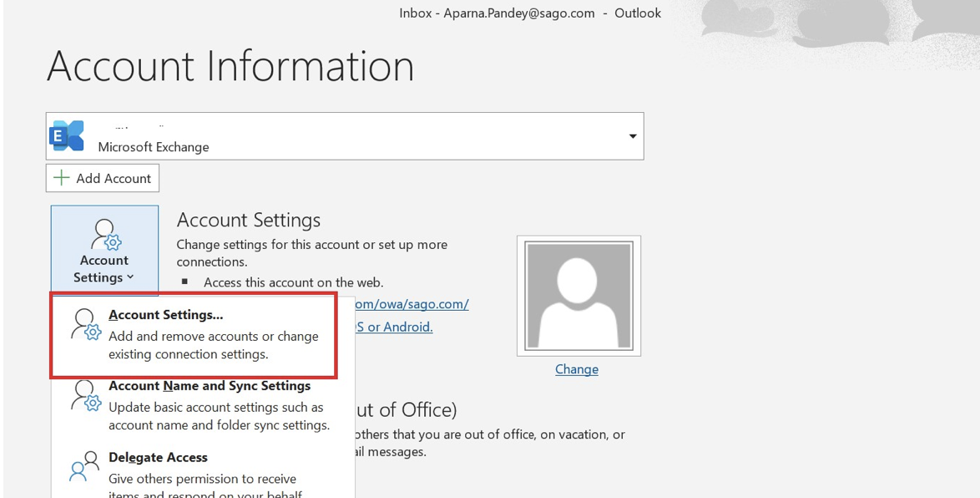980x498 pixels.
Task: Click the person-gear icon on Account Settings button
Action: (x=106, y=235)
